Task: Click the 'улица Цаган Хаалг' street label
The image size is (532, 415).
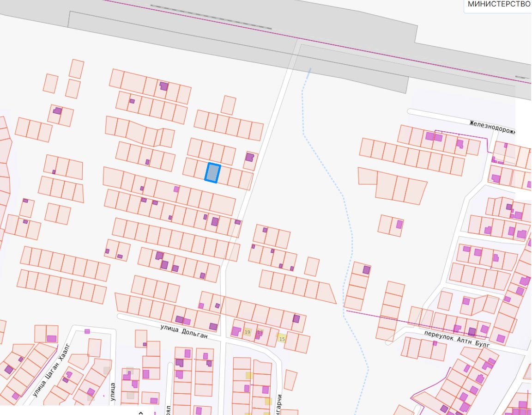Action: coord(52,370)
